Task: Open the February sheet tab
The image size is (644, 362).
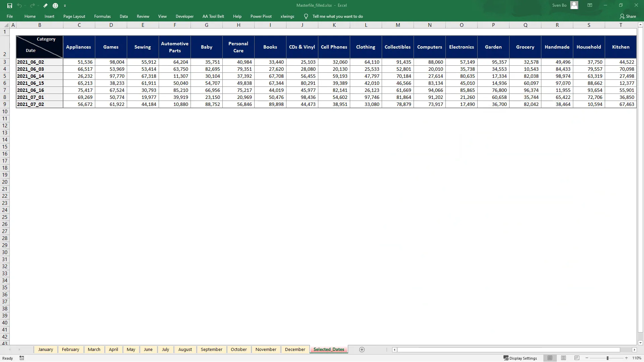Action: pyautogui.click(x=70, y=349)
